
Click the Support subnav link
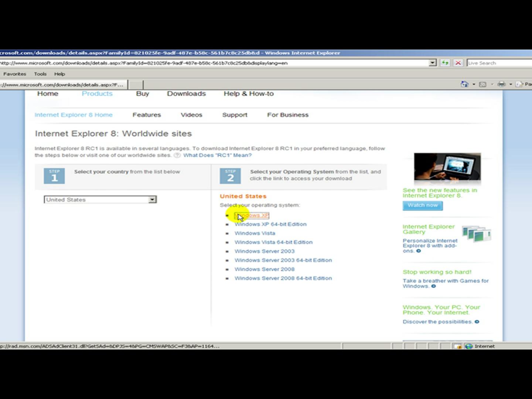click(235, 115)
